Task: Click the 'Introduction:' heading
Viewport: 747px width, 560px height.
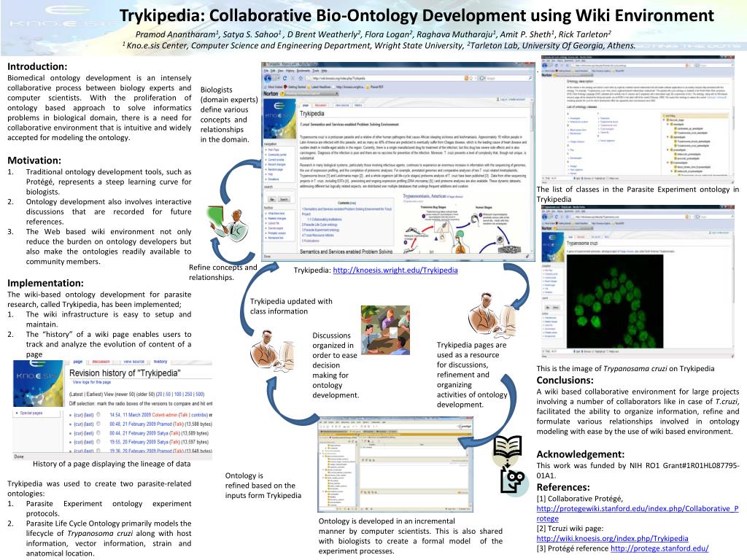Action: (37, 66)
